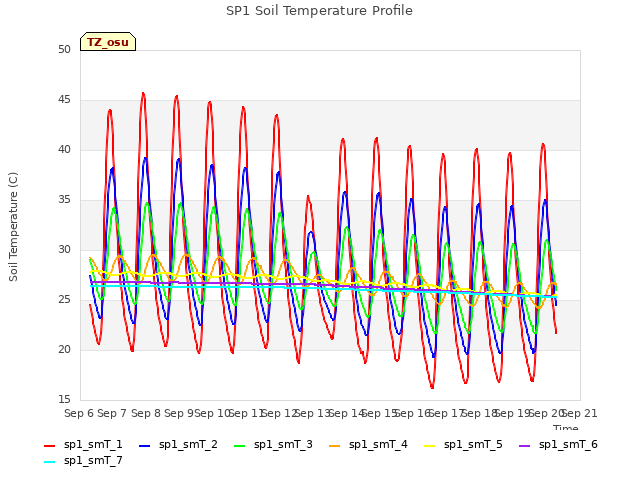Click the 25 y-axis tick label

click(x=64, y=300)
